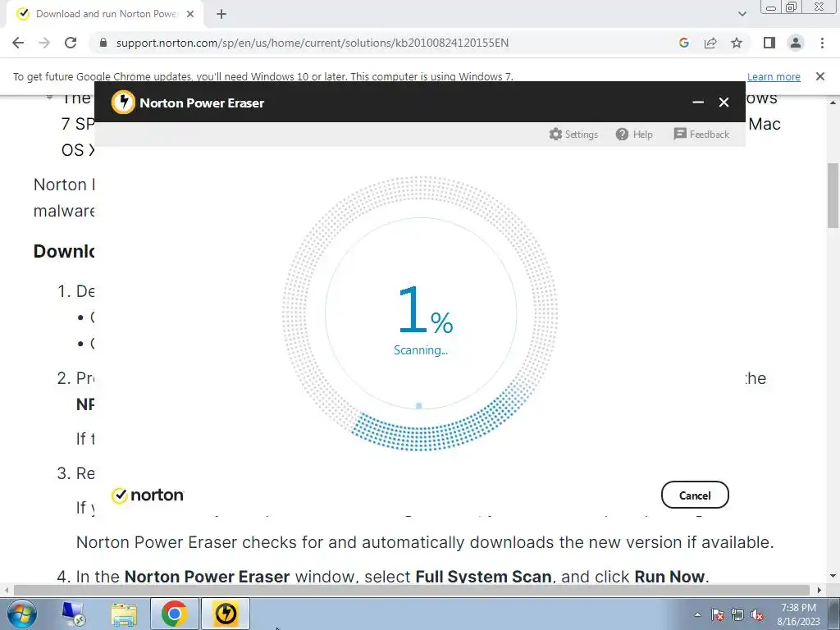Open a new Chrome tab

(221, 14)
